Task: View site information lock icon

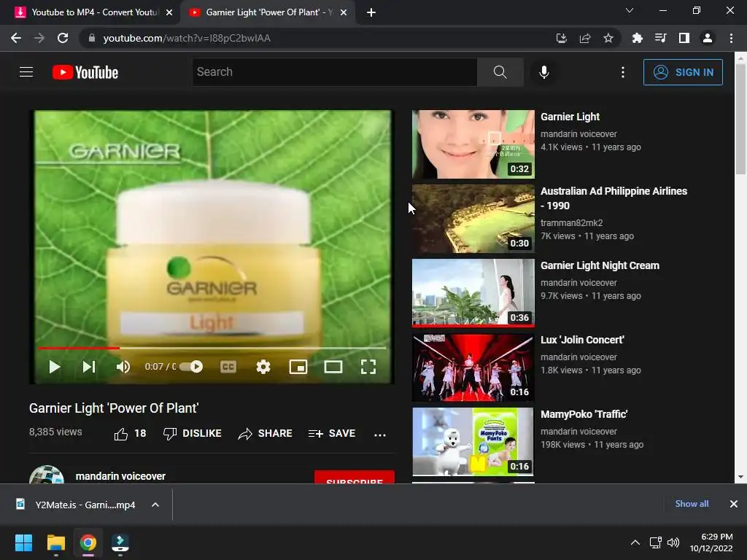Action: coord(91,38)
